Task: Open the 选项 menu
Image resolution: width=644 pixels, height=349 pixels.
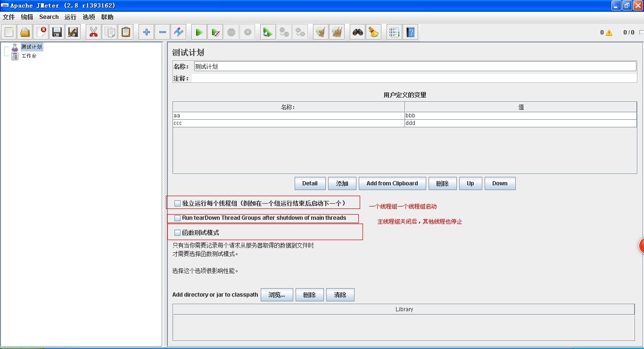Action: (89, 17)
